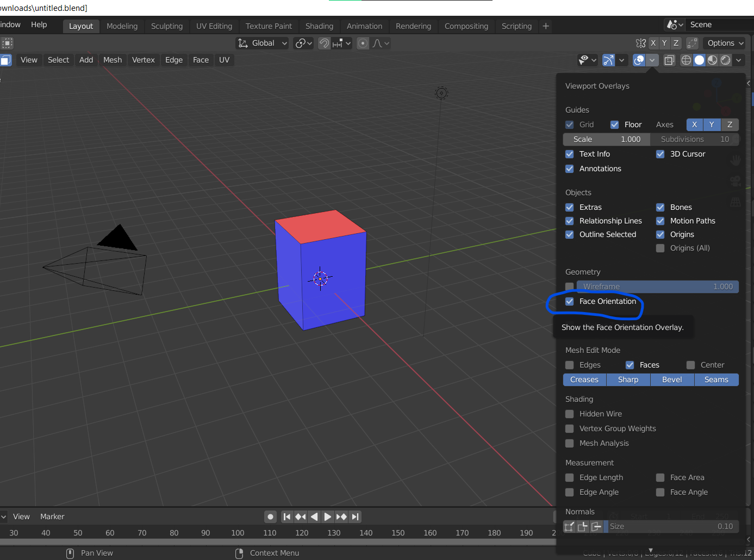
Task: Enable Mesh Analysis checkbox
Action: pyautogui.click(x=570, y=443)
